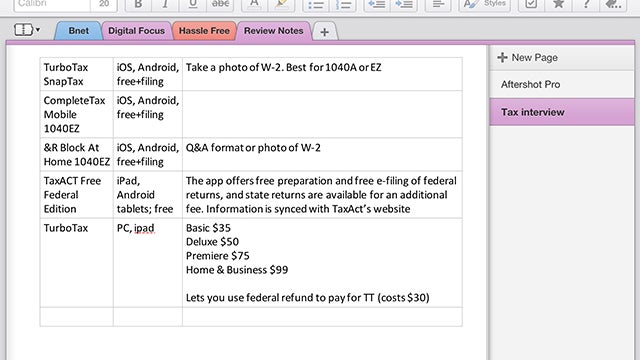Add a To Do checkbox tag
Image resolution: width=640 pixels, height=360 pixels.
[531, 4]
